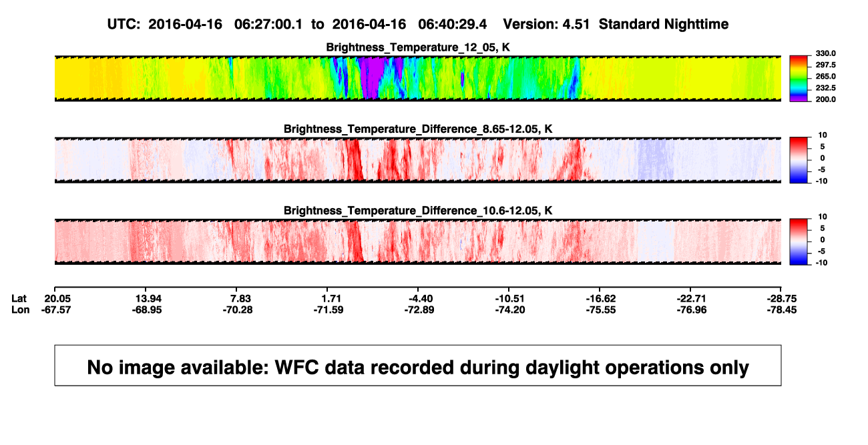Click the Lon axis label
Image resolution: width=868 pixels, height=445 pixels.
[x=21, y=310]
